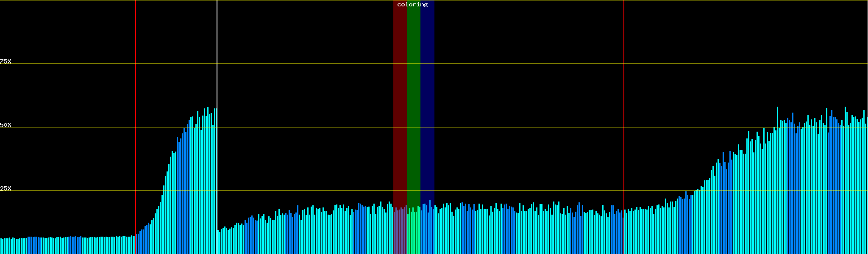
Task: Click the left red vertical marker line
Action: click(136, 85)
